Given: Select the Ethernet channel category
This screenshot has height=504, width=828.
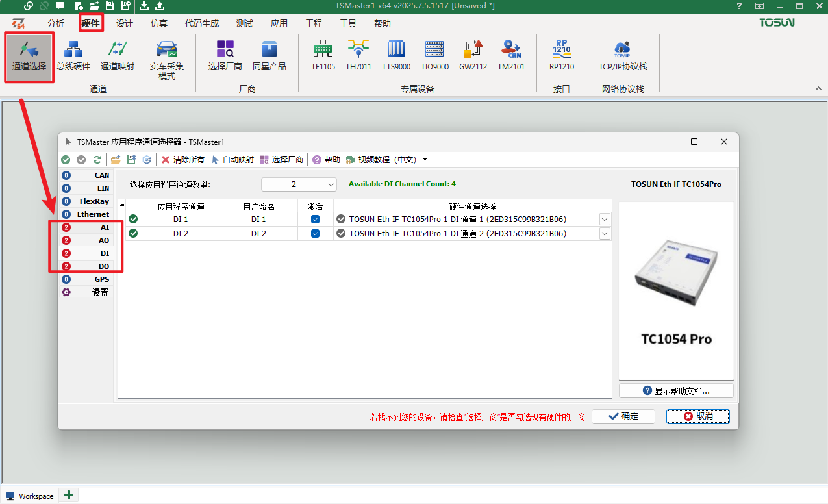Looking at the screenshot, I should pos(86,214).
